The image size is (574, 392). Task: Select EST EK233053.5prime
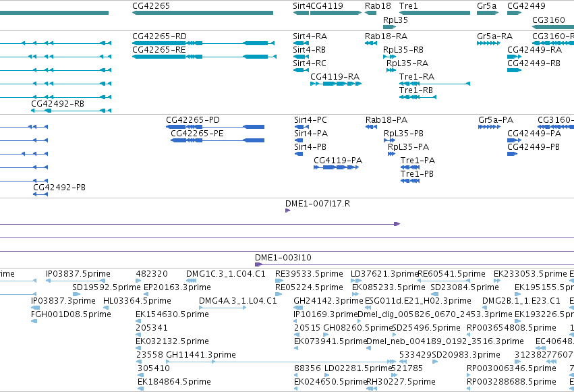tap(497, 281)
